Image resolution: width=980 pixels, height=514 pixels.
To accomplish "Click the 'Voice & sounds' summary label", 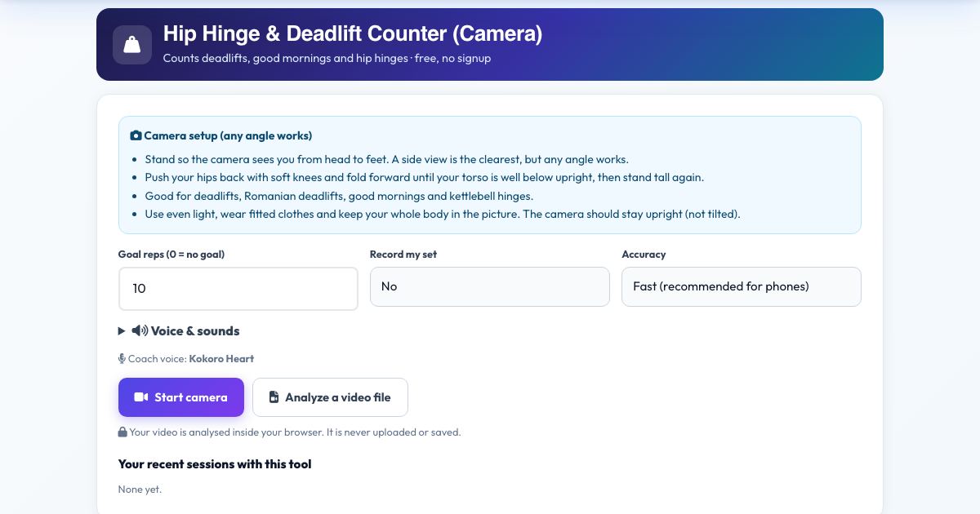I will pyautogui.click(x=195, y=330).
